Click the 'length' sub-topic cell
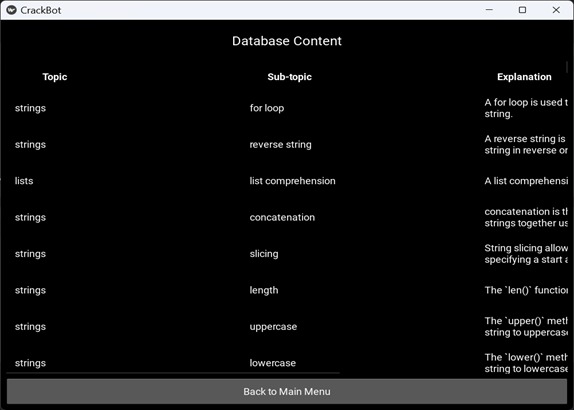 pyautogui.click(x=264, y=290)
